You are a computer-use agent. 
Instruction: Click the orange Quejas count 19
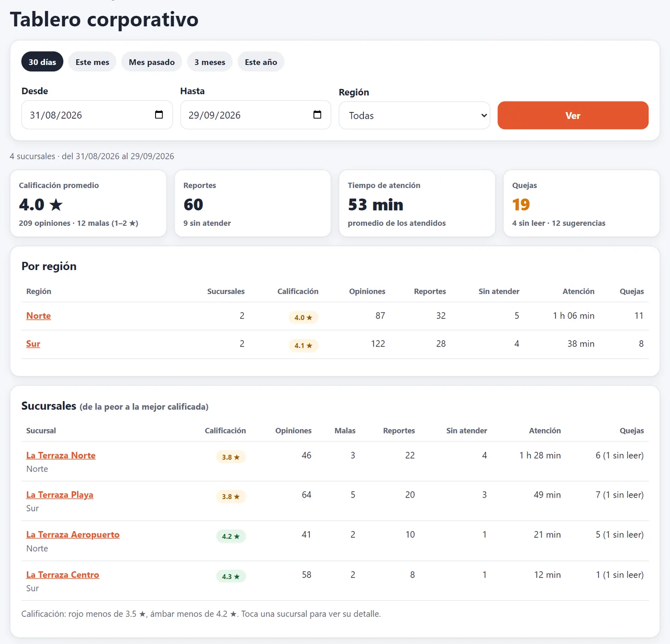pyautogui.click(x=521, y=205)
